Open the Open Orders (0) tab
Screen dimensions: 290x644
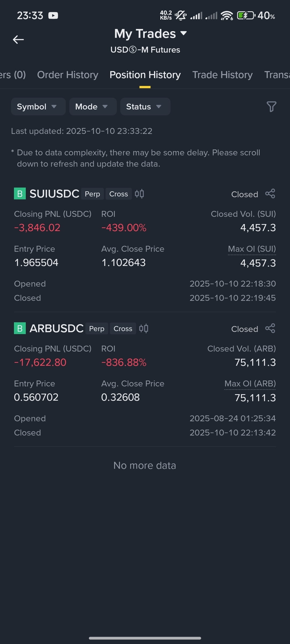coord(13,75)
